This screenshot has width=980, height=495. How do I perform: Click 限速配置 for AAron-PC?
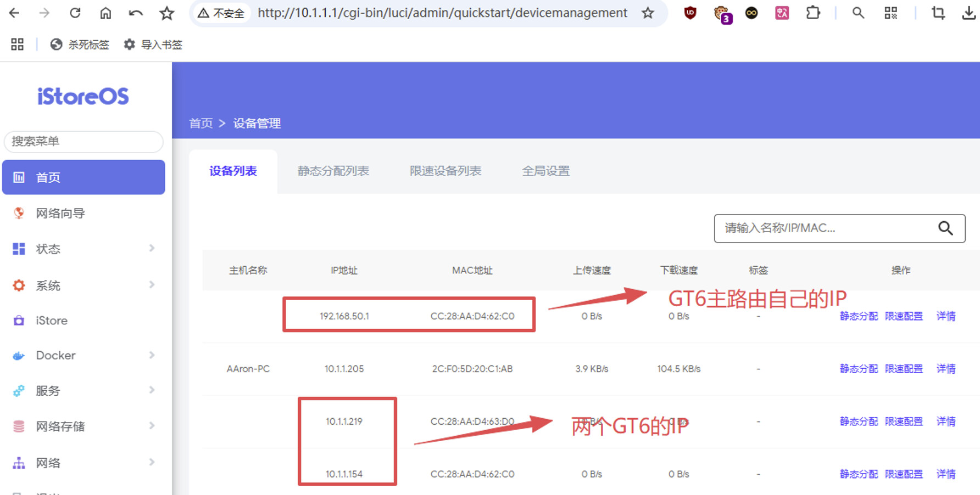(904, 369)
